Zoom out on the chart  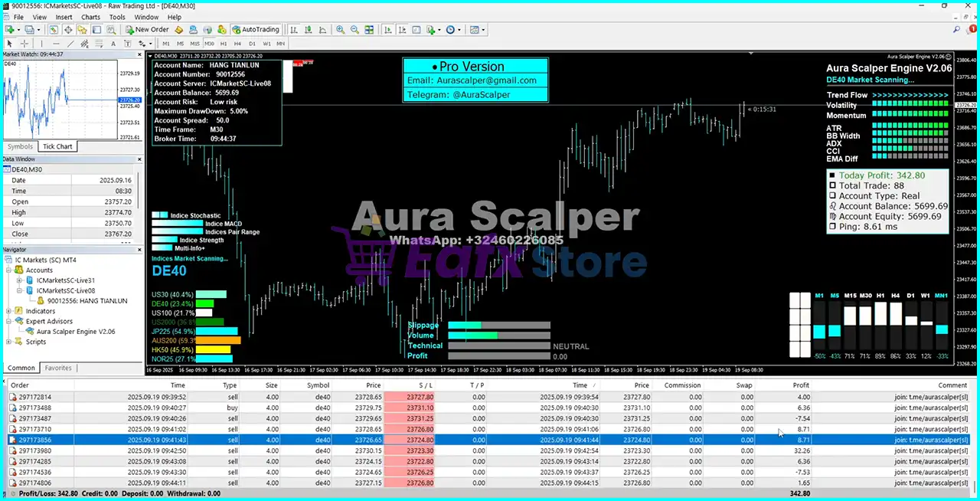tap(354, 30)
